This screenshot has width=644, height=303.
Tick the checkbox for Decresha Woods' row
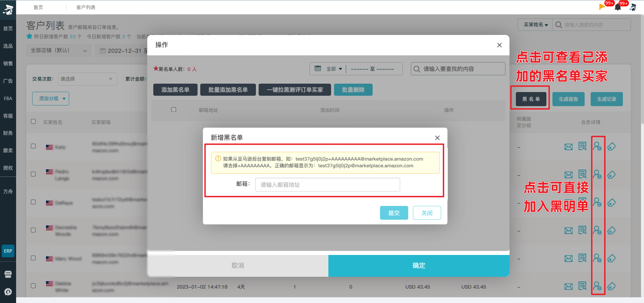click(x=33, y=230)
